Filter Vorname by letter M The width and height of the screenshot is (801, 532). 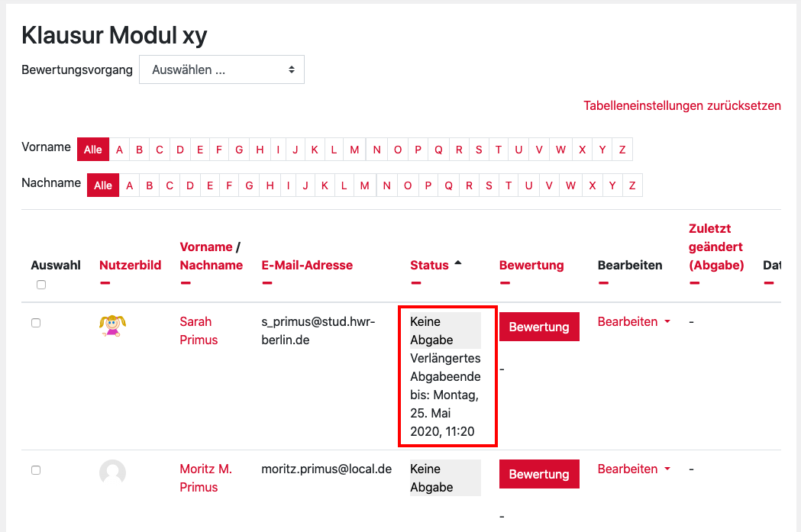point(354,150)
